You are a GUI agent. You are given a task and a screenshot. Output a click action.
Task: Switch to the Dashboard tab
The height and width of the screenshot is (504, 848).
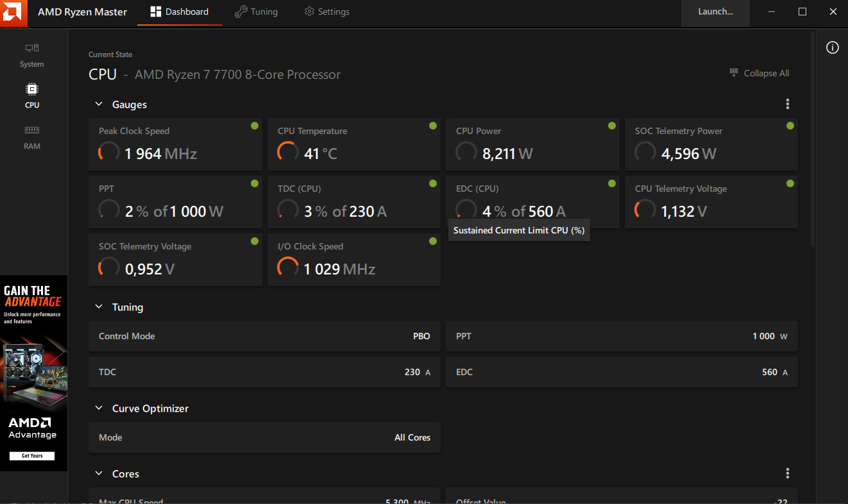180,12
